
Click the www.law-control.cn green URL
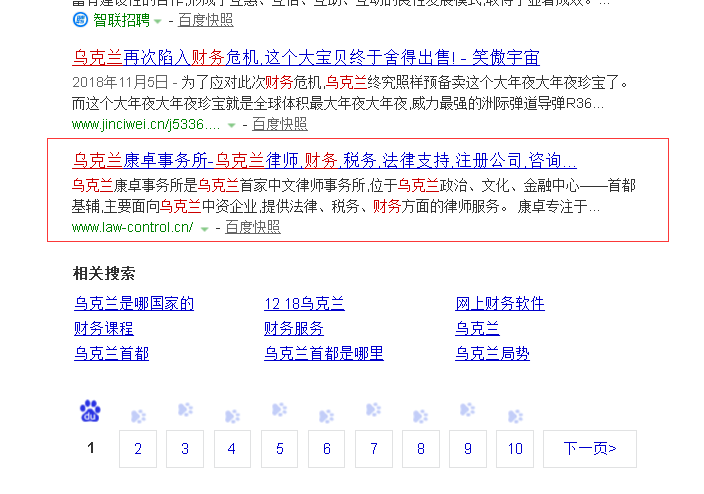[132, 228]
